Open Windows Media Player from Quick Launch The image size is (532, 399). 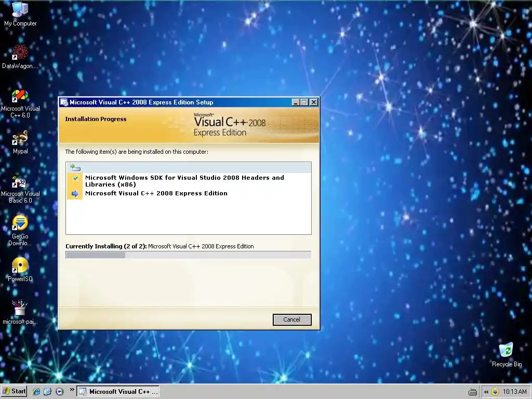click(59, 392)
